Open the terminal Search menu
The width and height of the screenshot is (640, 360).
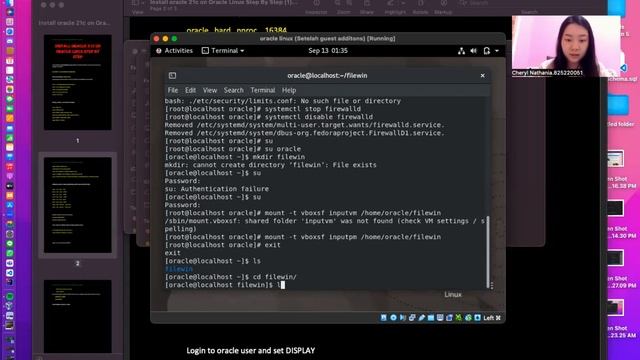233,90
